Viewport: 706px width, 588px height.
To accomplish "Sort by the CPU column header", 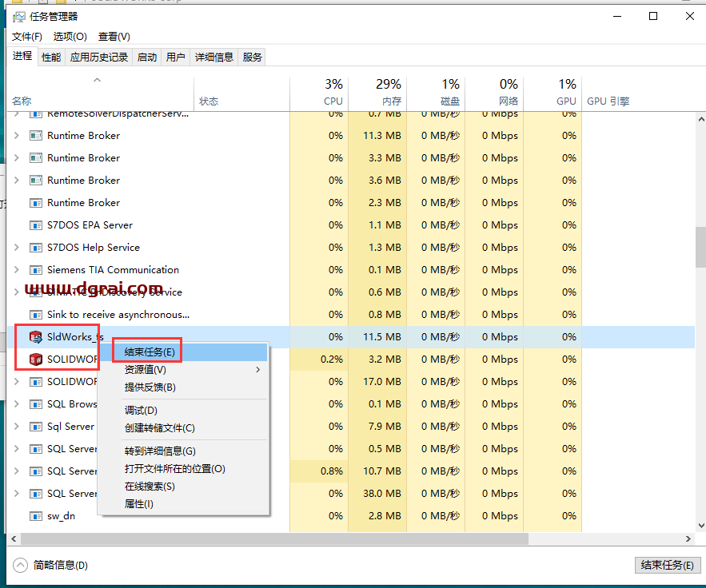I will coord(319,94).
